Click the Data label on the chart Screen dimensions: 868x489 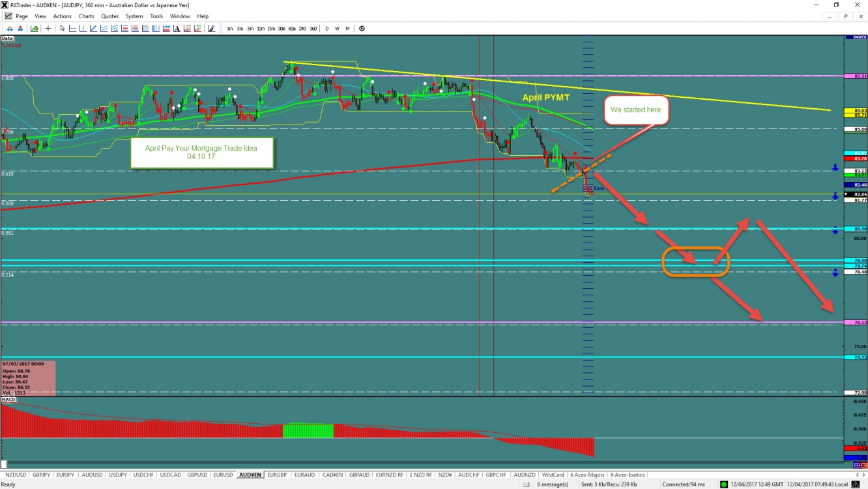click(x=7, y=38)
